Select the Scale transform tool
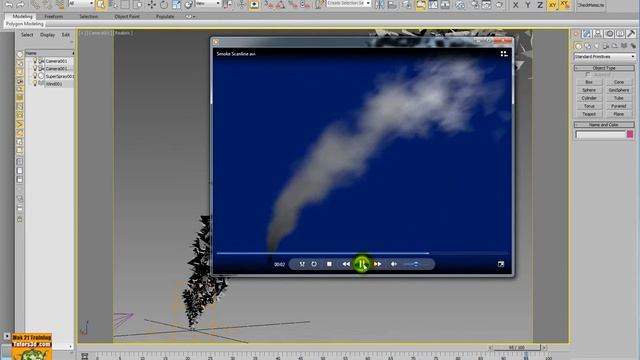The height and width of the screenshot is (360, 640). pos(176,4)
